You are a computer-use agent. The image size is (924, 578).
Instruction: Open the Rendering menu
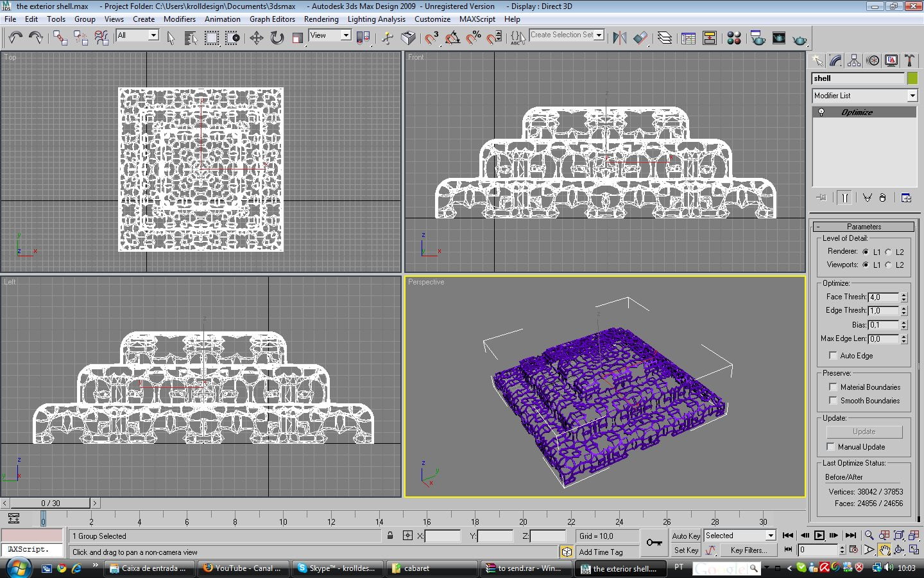tap(321, 19)
